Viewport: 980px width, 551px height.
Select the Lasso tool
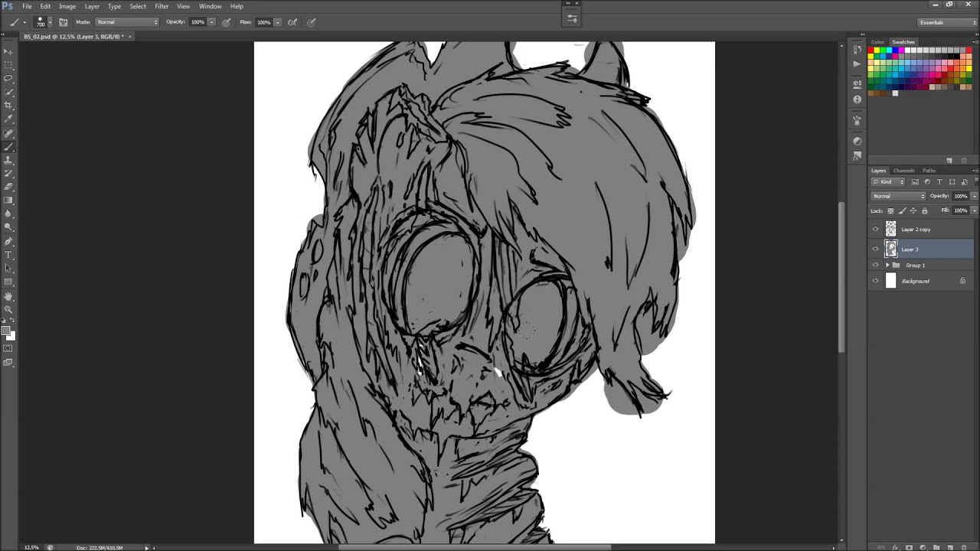coord(8,78)
